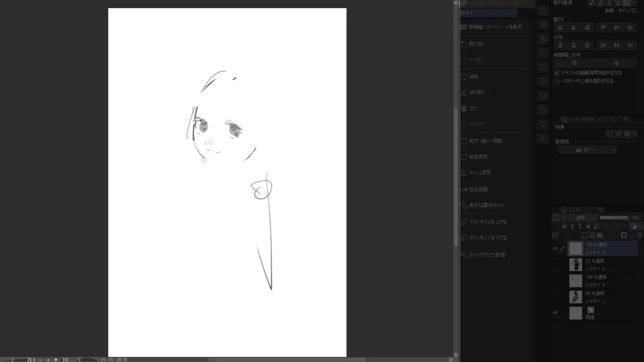Image resolution: width=644 pixels, height=362 pixels.
Task: Click canvas horizontal scrollbar
Action: pyautogui.click(x=287, y=359)
